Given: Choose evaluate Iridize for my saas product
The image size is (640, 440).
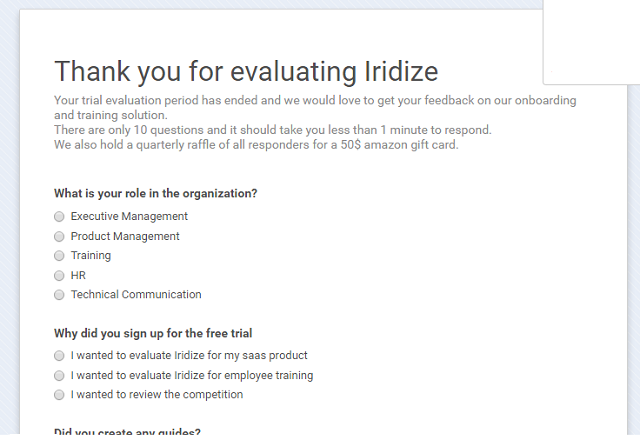Looking at the screenshot, I should pos(59,356).
